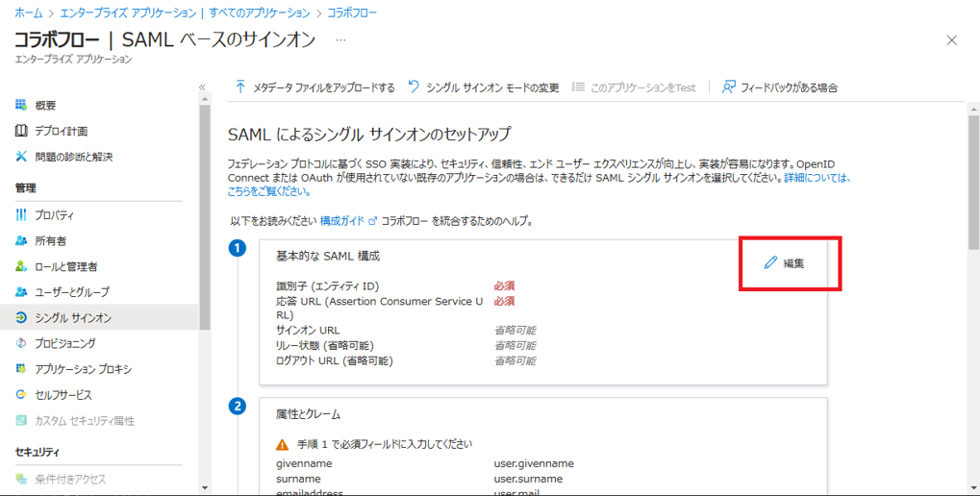Click the main pane vertical scrollbar thumb

coord(974,183)
